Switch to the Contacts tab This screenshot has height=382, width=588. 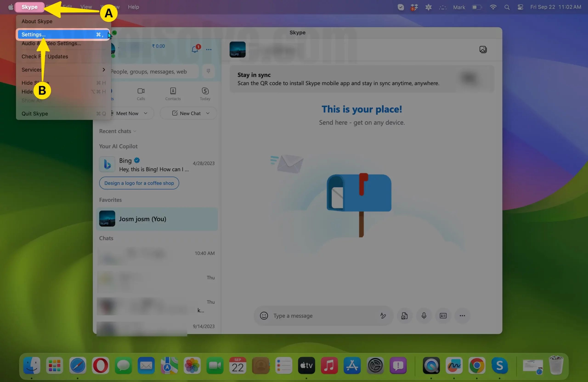pyautogui.click(x=173, y=94)
